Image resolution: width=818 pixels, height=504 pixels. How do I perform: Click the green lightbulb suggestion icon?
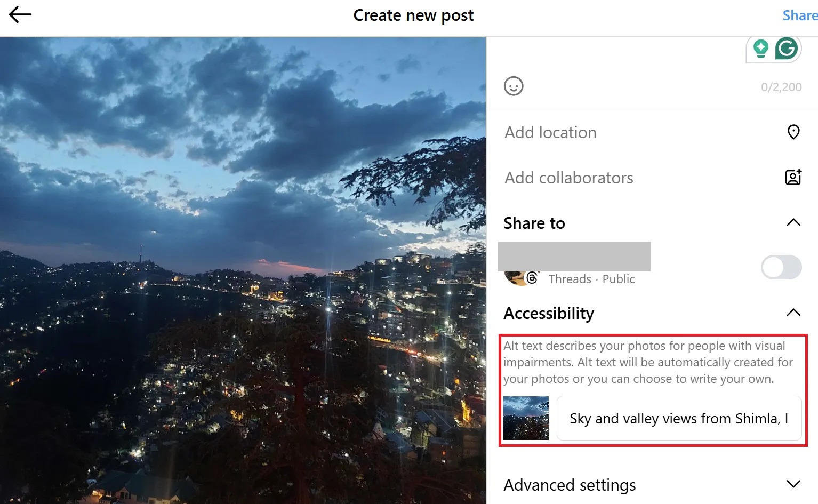coord(760,47)
